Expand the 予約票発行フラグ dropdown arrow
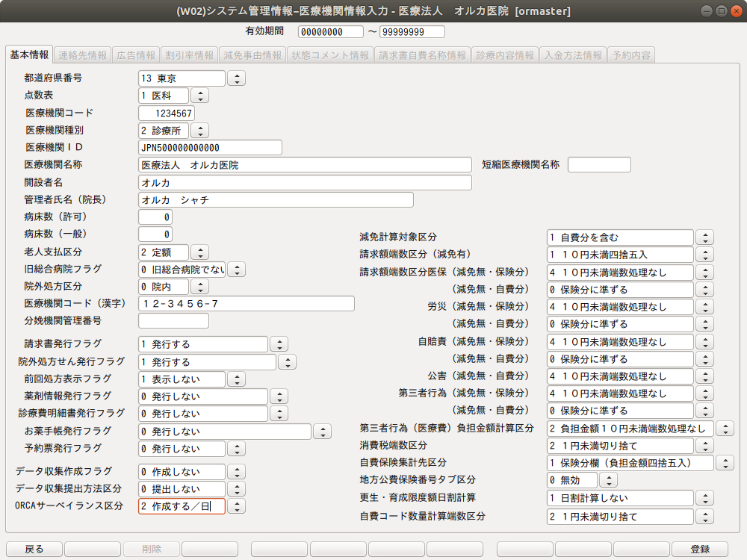The height and width of the screenshot is (560, 747). pos(237,449)
